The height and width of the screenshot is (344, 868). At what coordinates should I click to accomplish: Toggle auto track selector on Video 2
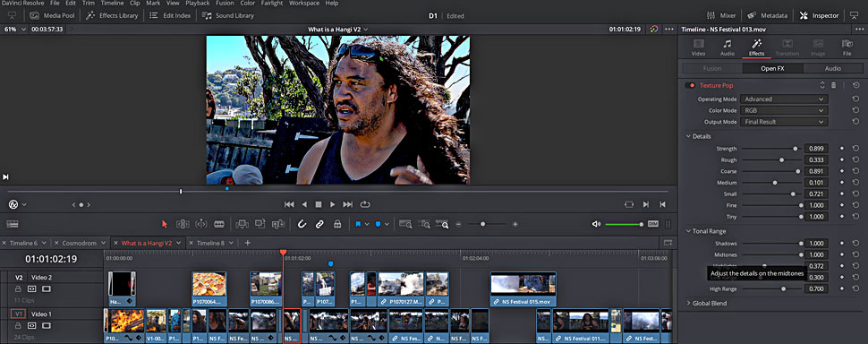pyautogui.click(x=31, y=288)
